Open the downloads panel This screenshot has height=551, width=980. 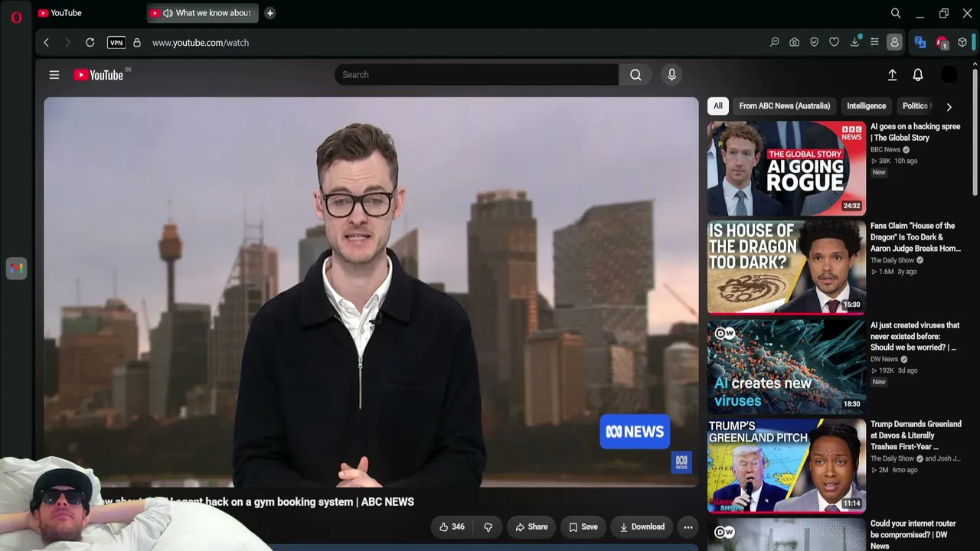854,43
